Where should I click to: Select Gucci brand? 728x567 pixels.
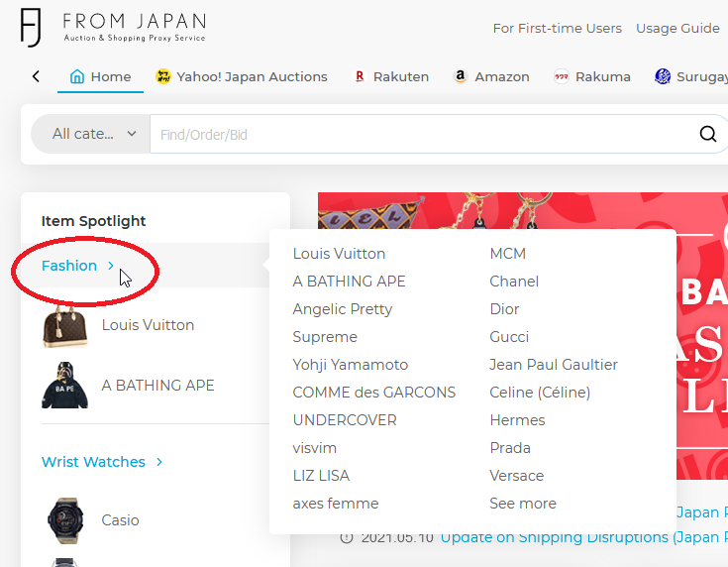click(x=509, y=337)
